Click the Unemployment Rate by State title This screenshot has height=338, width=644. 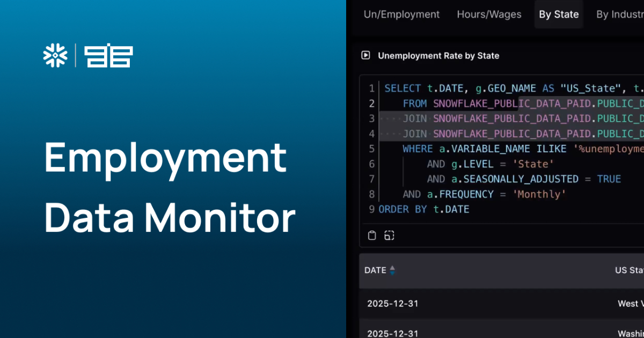coord(438,55)
